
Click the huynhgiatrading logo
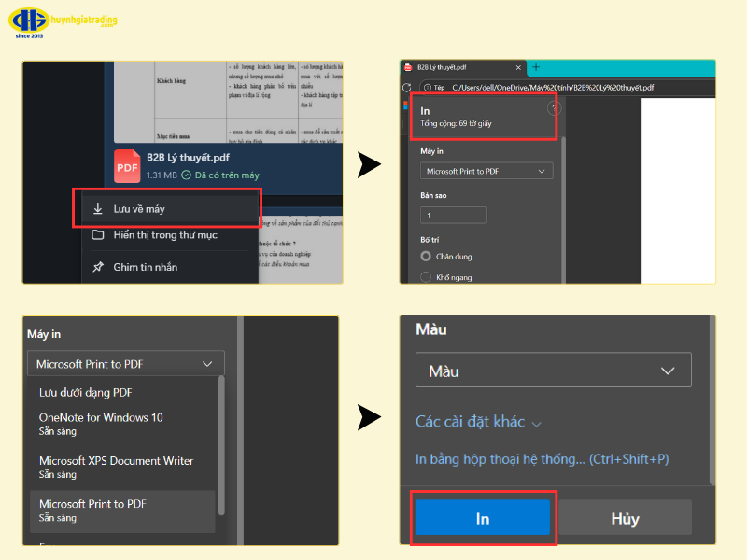(x=63, y=23)
